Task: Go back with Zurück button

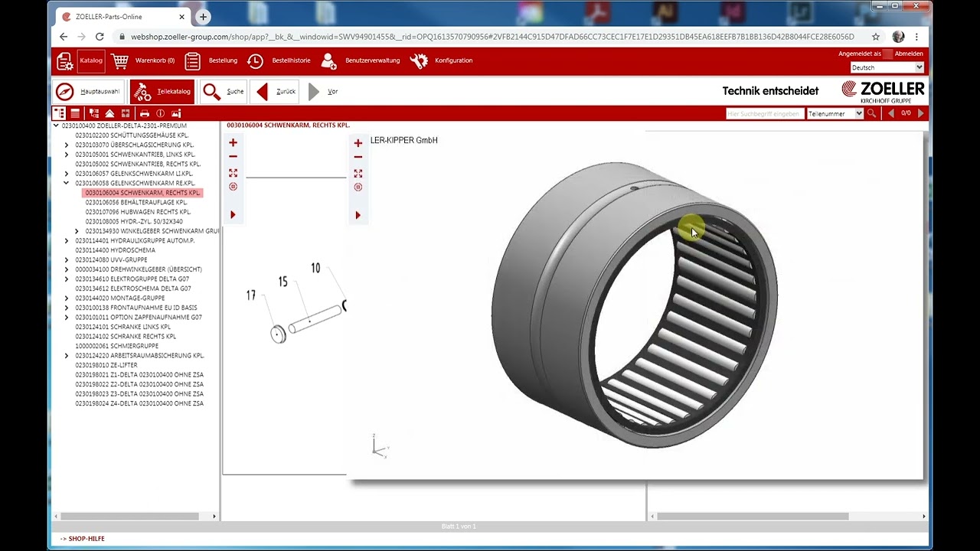Action: pos(275,92)
